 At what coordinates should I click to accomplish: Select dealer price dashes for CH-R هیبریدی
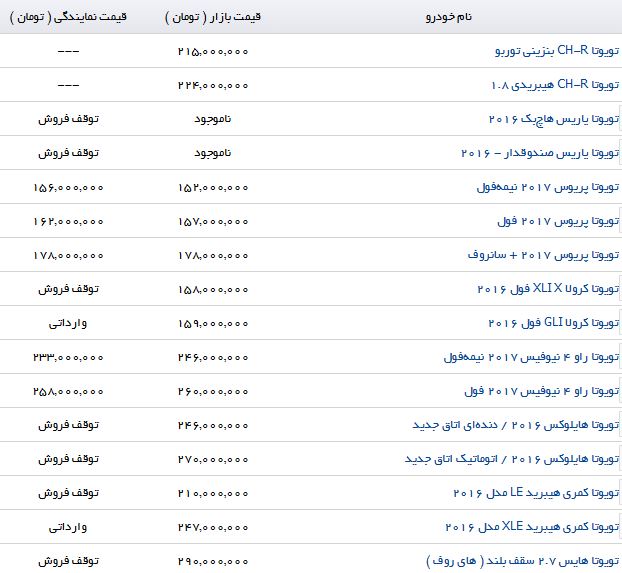[68, 86]
